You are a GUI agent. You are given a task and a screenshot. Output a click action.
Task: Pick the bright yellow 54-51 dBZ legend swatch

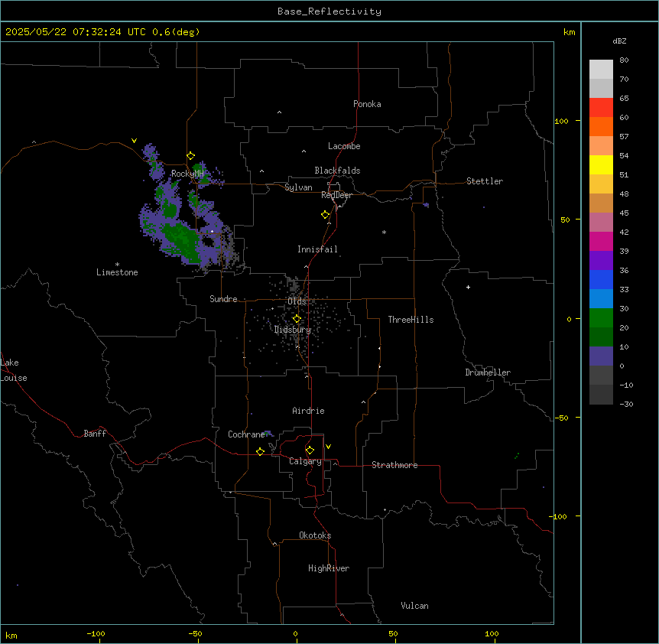click(x=601, y=164)
